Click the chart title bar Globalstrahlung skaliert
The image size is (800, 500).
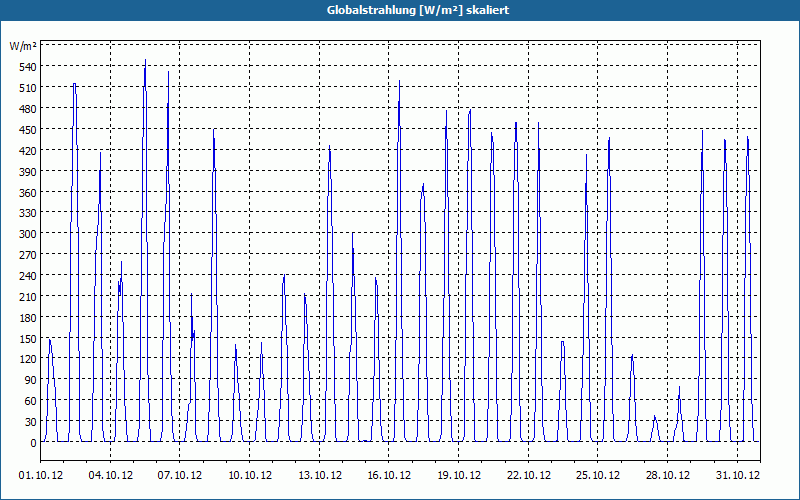417,10
